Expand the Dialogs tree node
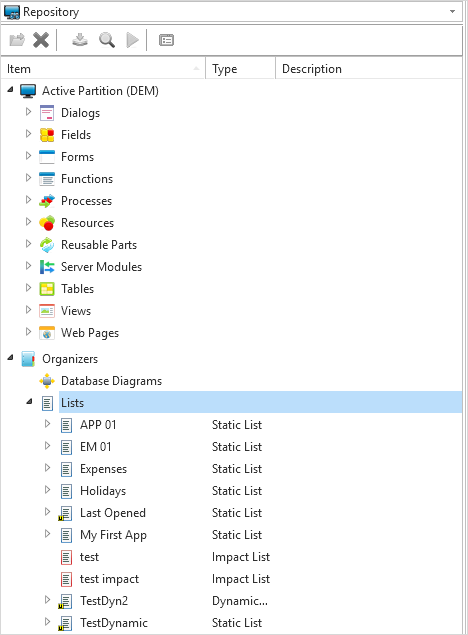The image size is (468, 635). click(28, 111)
